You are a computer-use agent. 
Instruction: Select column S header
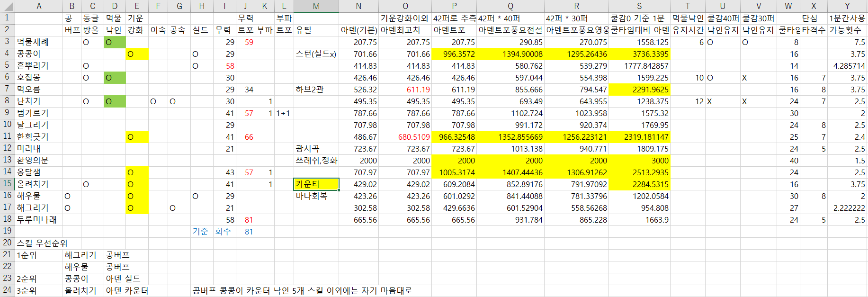(639, 6)
